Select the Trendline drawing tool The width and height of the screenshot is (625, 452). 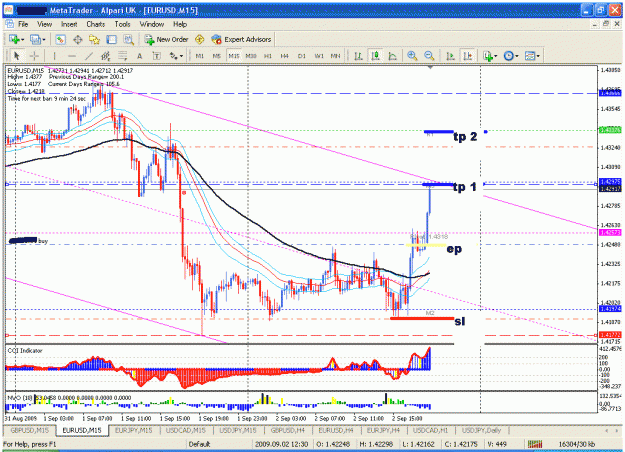(x=89, y=56)
